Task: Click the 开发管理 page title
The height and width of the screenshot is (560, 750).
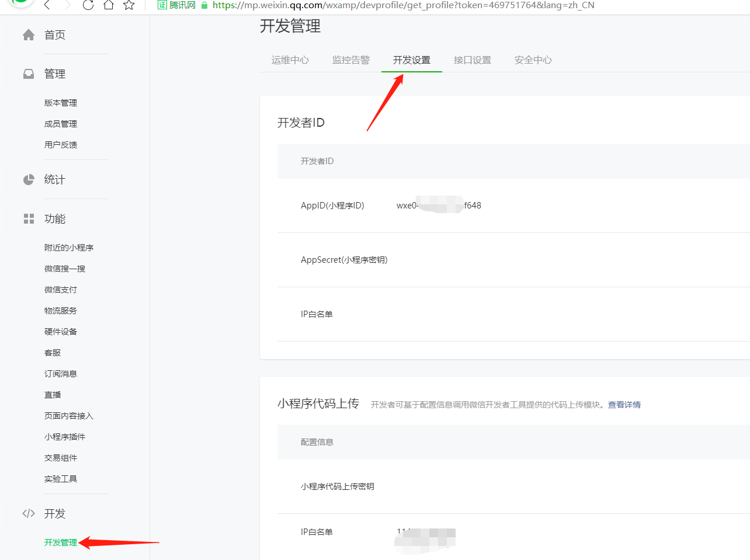Action: click(290, 26)
